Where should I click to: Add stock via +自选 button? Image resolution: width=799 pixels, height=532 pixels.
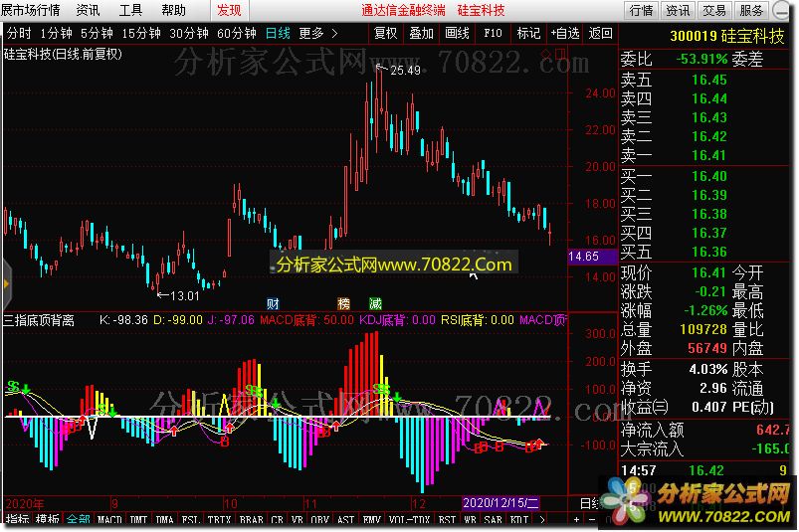tap(564, 33)
